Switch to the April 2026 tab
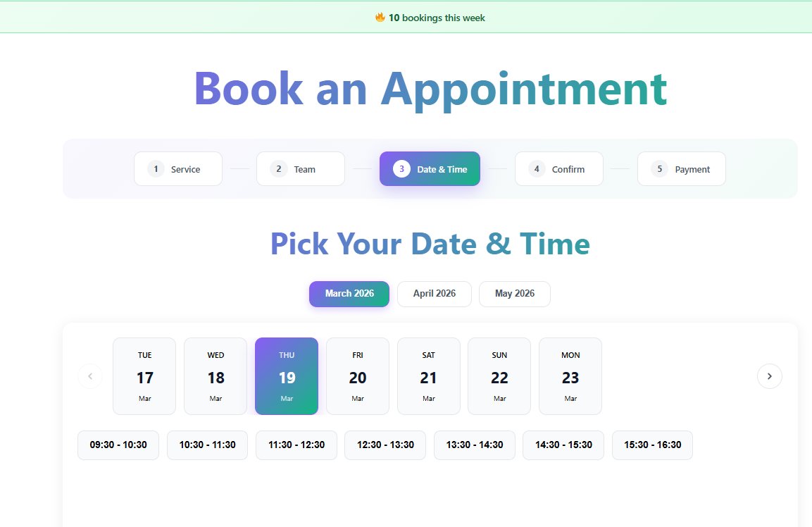812x527 pixels. (434, 294)
